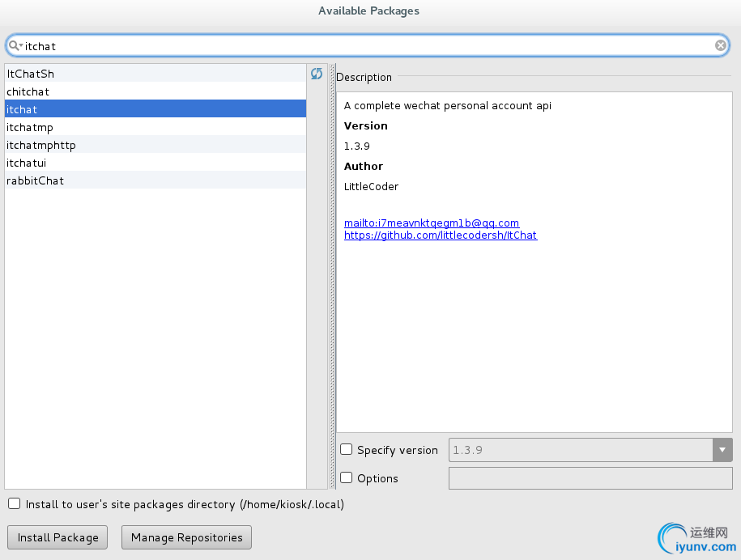Focus the package search field containing itchat

pos(368,46)
